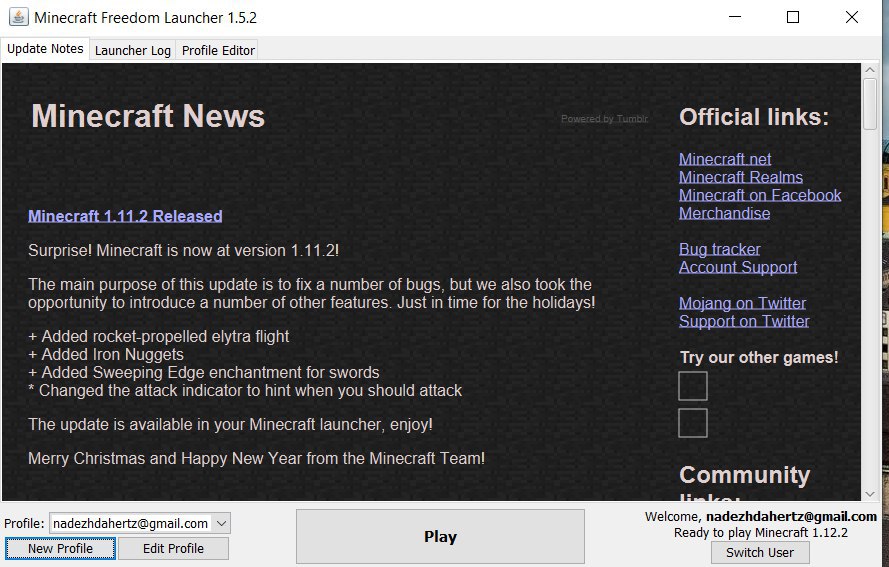Image resolution: width=889 pixels, height=567 pixels.
Task: Click the Added rocket-propelled elytra flight line
Action: [x=159, y=336]
